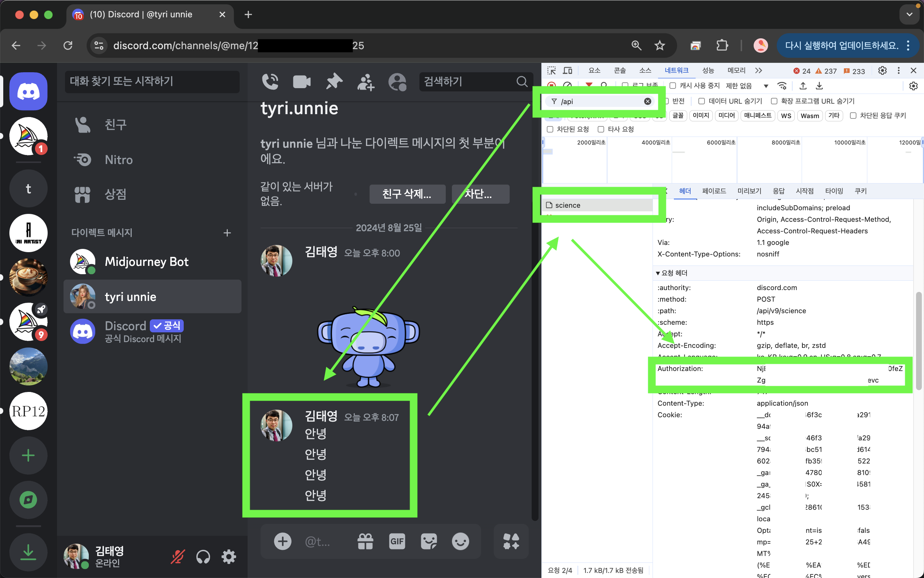Click 다시 실행하여 업데이트하세요 button

(842, 46)
